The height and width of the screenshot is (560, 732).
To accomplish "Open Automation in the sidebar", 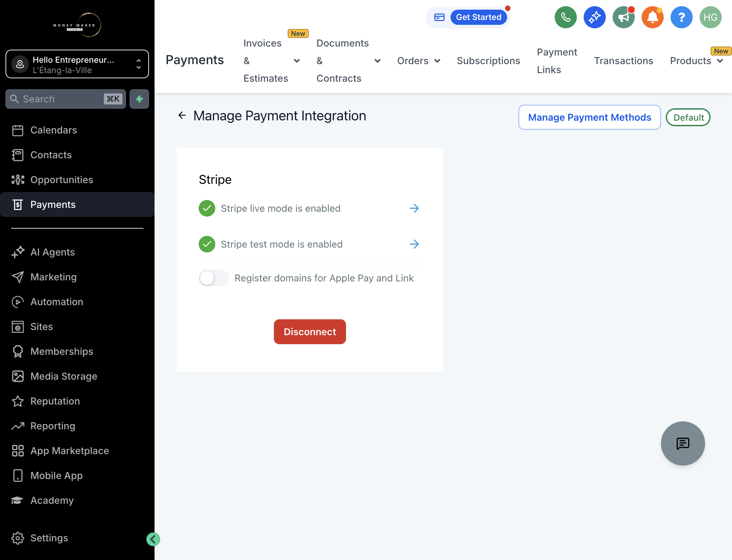I will pyautogui.click(x=77, y=302).
